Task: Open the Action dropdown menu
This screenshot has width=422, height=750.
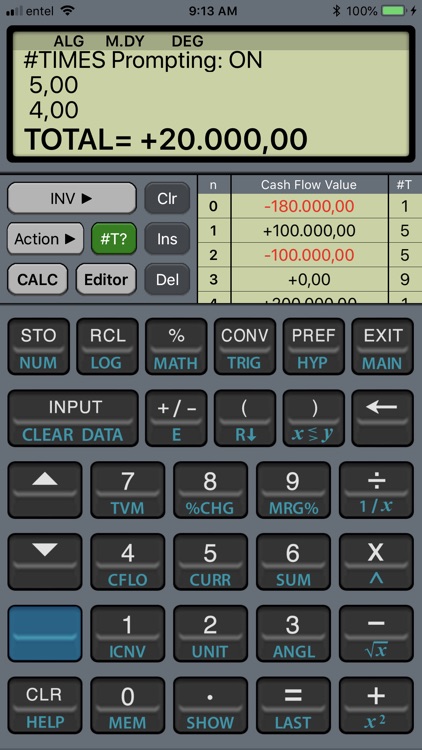Action: 45,239
